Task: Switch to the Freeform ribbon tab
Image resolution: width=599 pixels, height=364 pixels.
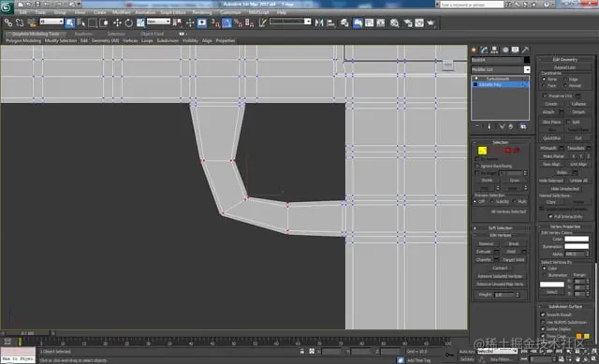Action: coord(83,34)
